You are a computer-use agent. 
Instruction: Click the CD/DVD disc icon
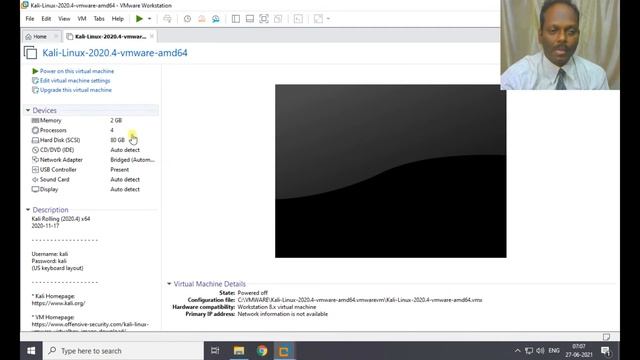pos(35,150)
